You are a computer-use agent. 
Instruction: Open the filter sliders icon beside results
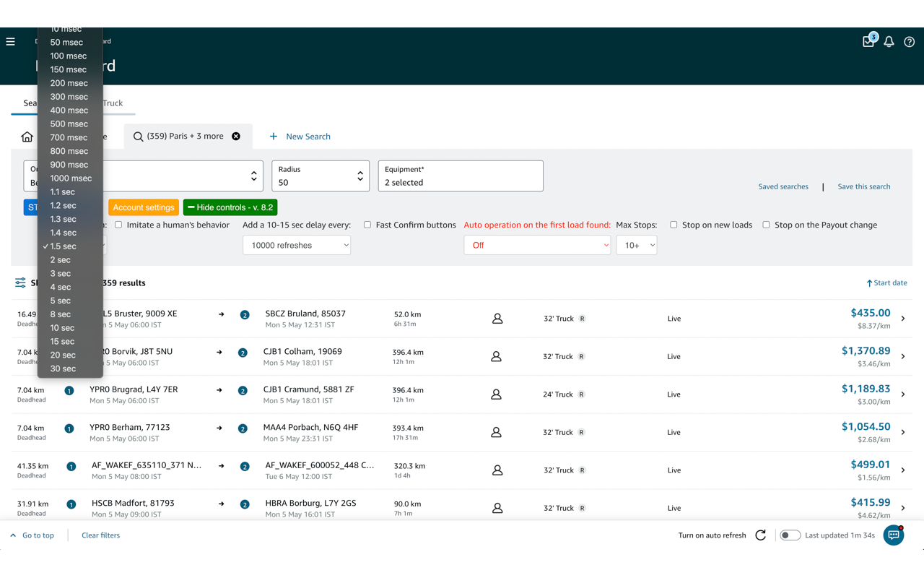tap(20, 282)
